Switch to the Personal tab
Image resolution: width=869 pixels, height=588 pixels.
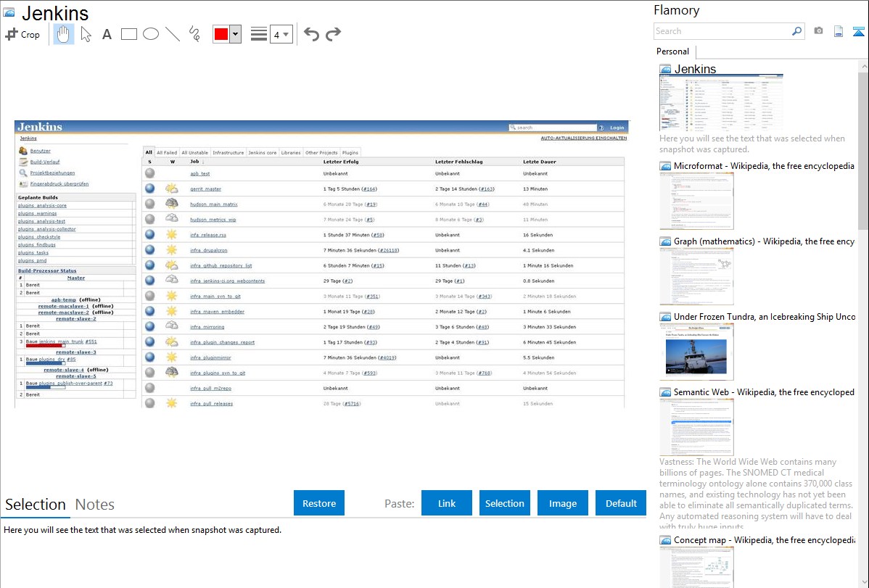pos(673,51)
